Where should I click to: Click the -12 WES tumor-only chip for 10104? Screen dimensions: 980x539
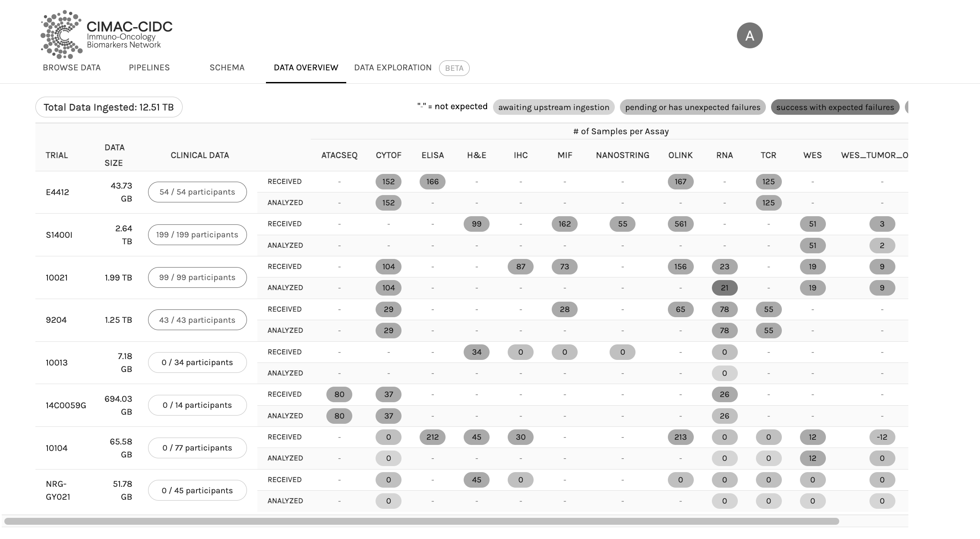[x=882, y=437]
